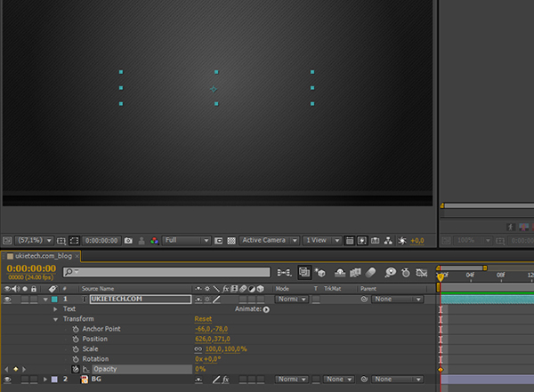Click the TrkMat column header
Viewport: 534px width, 392px height.
click(332, 289)
